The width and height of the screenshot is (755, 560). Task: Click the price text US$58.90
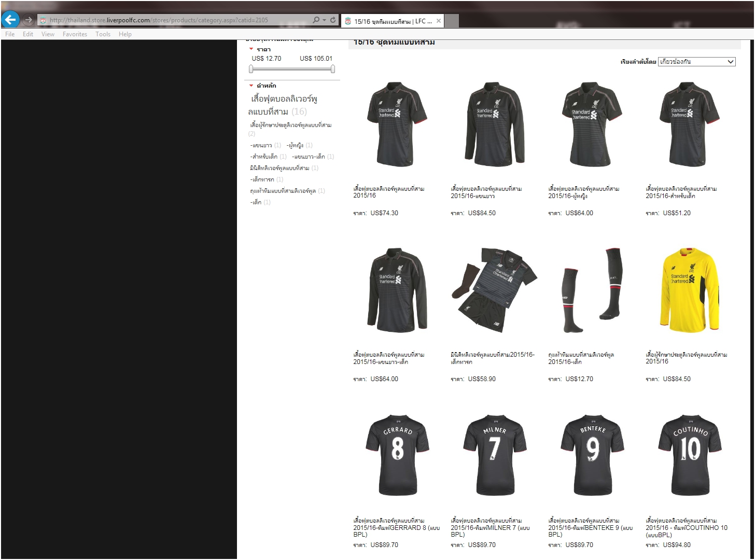(x=482, y=379)
